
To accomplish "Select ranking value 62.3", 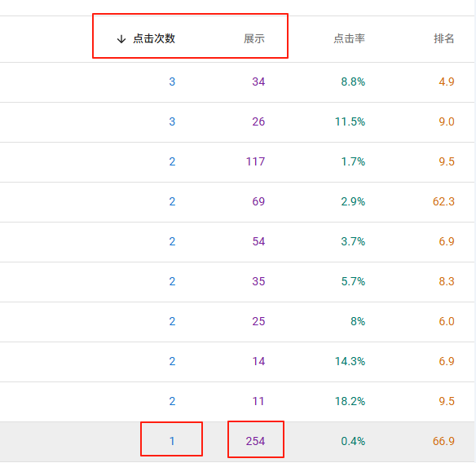I will (443, 201).
